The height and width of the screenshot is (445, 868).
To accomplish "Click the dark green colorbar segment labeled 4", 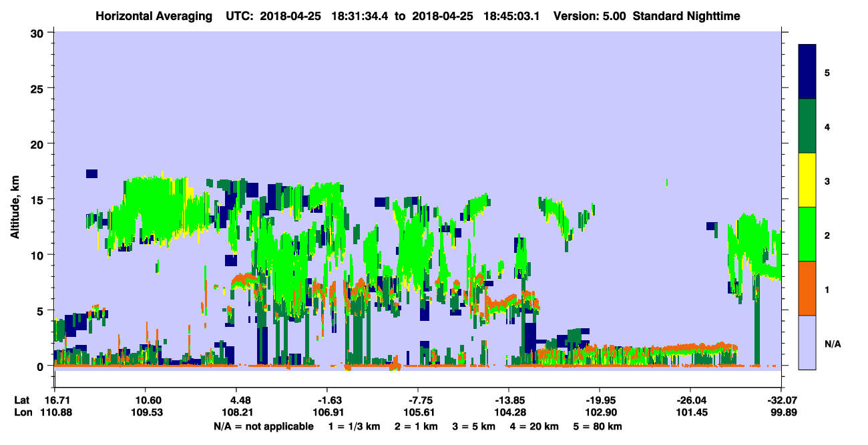I will [807, 126].
